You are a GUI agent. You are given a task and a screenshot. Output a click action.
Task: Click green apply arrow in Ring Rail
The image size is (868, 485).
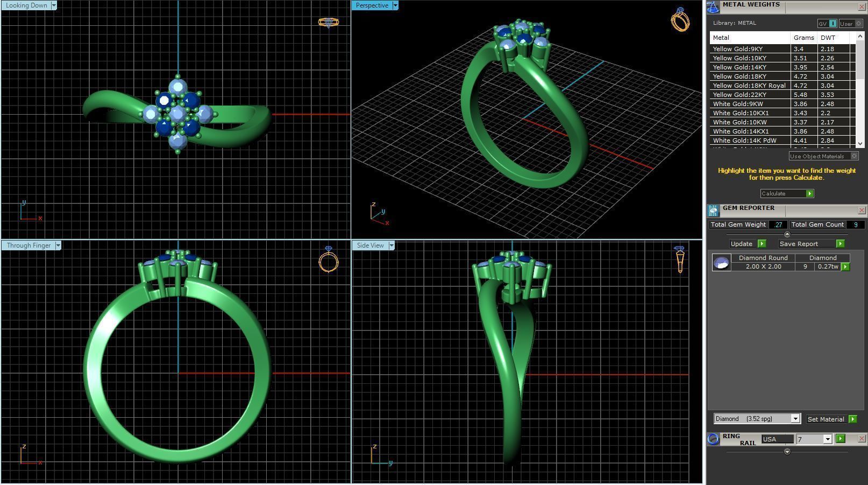pos(841,439)
